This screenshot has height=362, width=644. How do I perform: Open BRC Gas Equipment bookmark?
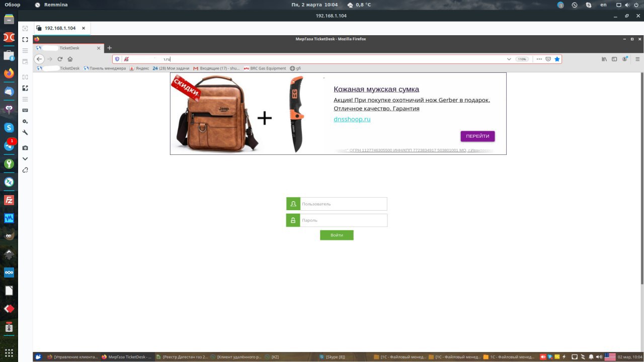(265, 68)
